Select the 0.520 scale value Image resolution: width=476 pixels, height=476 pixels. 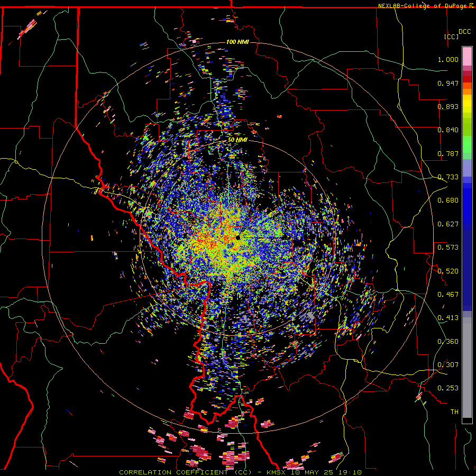click(448, 271)
